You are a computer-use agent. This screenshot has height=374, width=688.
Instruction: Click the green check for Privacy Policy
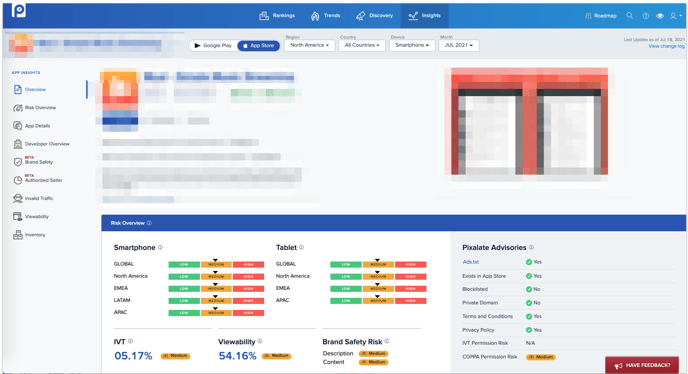[529, 330]
